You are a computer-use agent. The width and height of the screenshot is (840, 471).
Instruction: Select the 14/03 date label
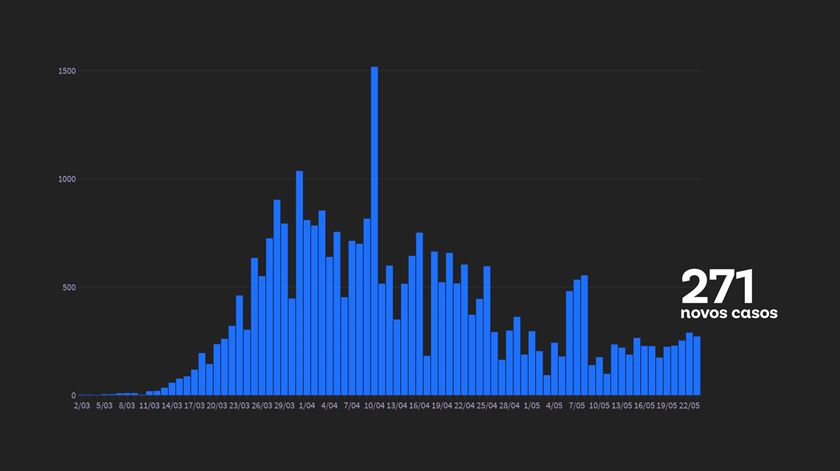click(x=172, y=406)
